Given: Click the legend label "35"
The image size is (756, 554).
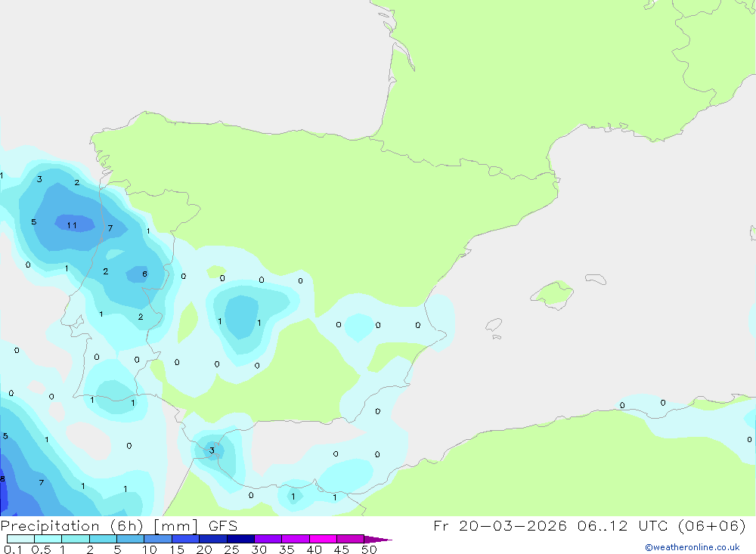Looking at the screenshot, I should point(287,549).
